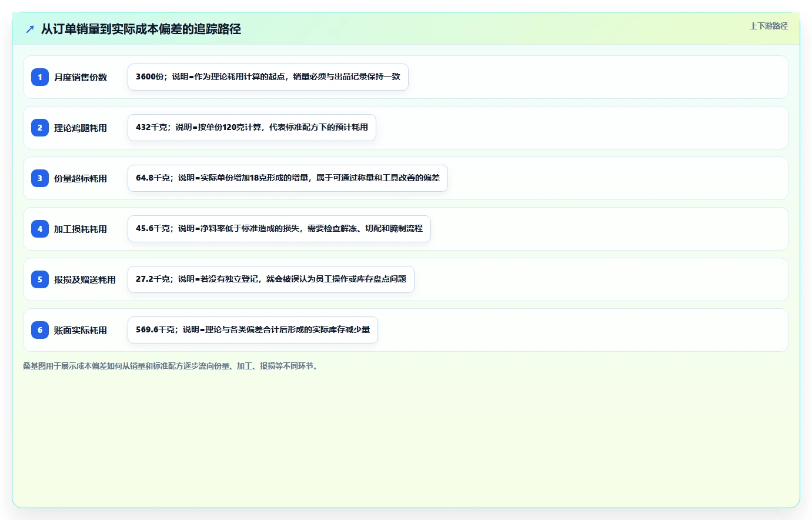Screen dimensions: 812x520
Task: Click step badge 1 for 月度销售份数
Action: [x=40, y=77]
